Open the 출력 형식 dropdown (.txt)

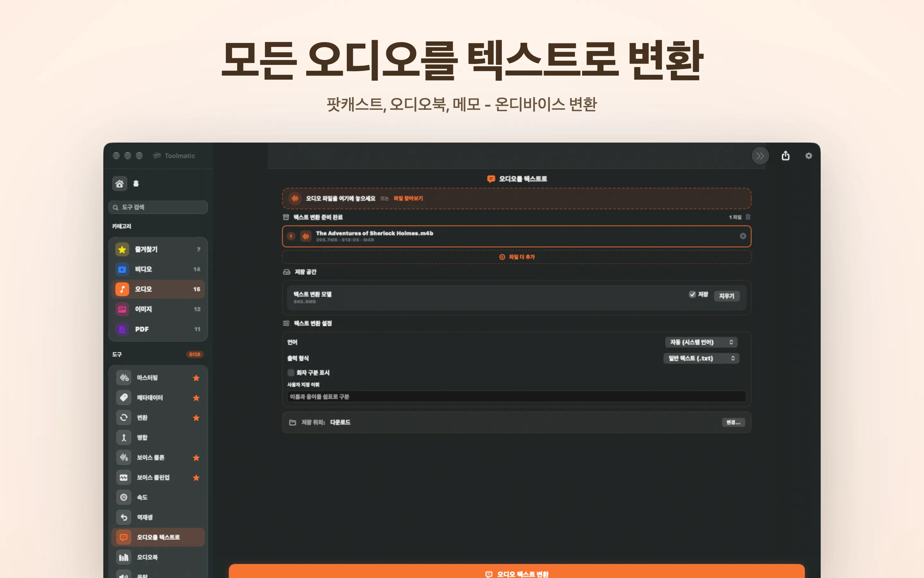click(701, 358)
